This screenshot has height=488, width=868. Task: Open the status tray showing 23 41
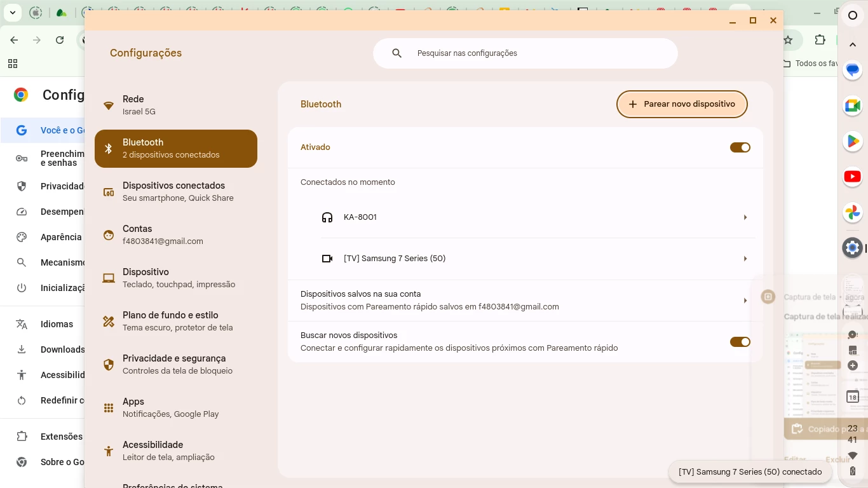tap(853, 450)
